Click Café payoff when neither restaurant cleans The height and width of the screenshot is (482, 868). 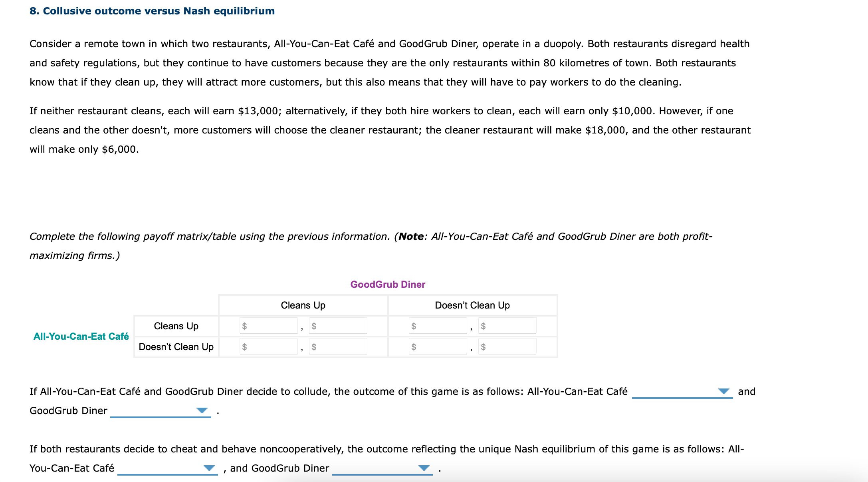click(437, 347)
